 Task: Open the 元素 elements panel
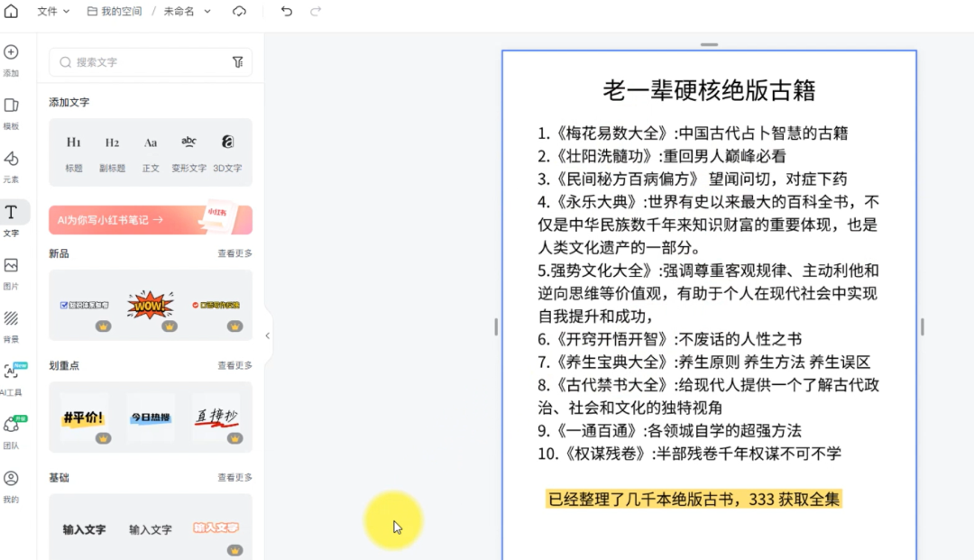tap(11, 167)
